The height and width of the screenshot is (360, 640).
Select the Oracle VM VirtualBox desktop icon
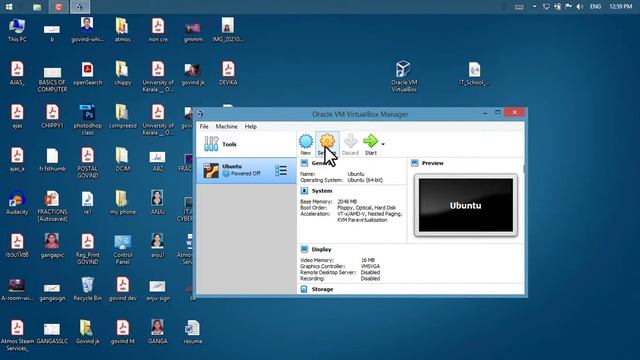(403, 76)
